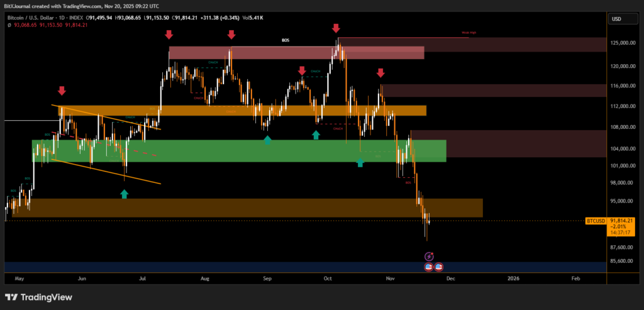The width and height of the screenshot is (644, 310).
Task: Select the green up arrow in mid-October
Action: click(x=360, y=163)
